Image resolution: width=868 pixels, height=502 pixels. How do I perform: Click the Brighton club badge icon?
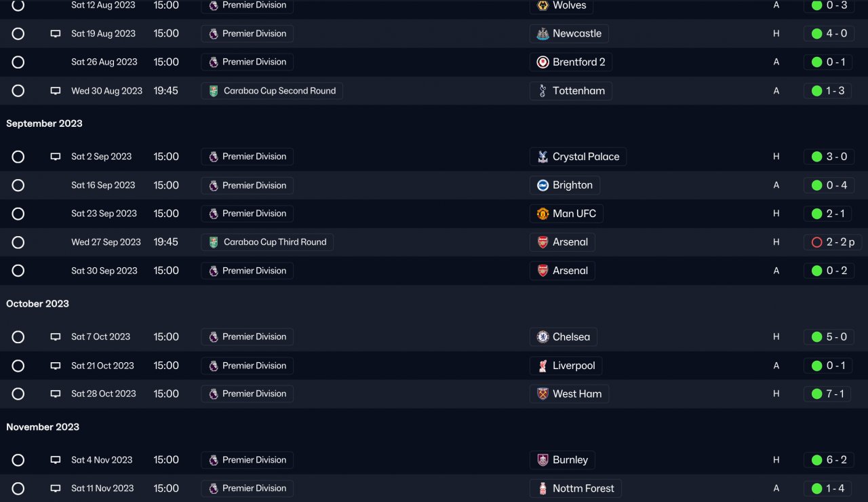tap(542, 185)
